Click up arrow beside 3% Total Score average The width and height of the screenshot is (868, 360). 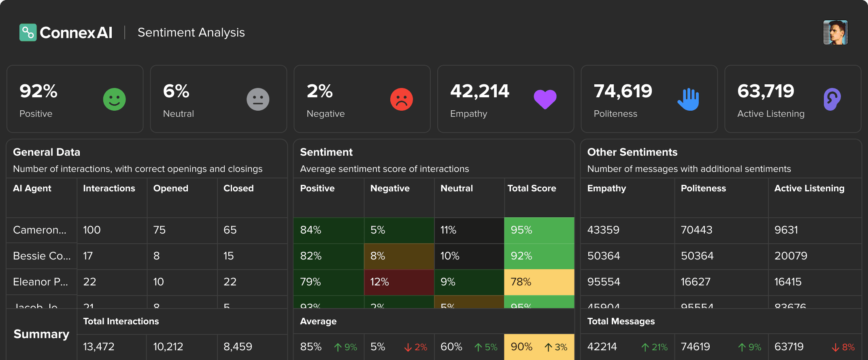[x=549, y=347]
